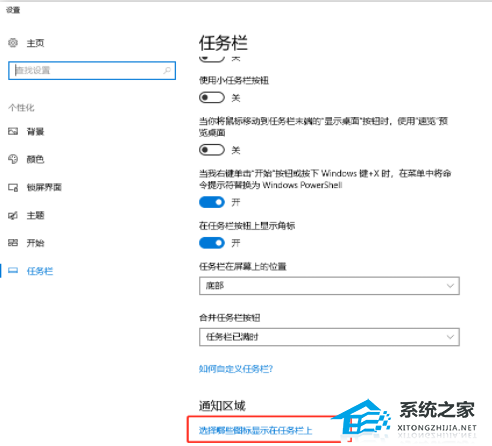The height and width of the screenshot is (446, 492).
Task: Select 颜色 in the personalization menu
Action: [35, 159]
